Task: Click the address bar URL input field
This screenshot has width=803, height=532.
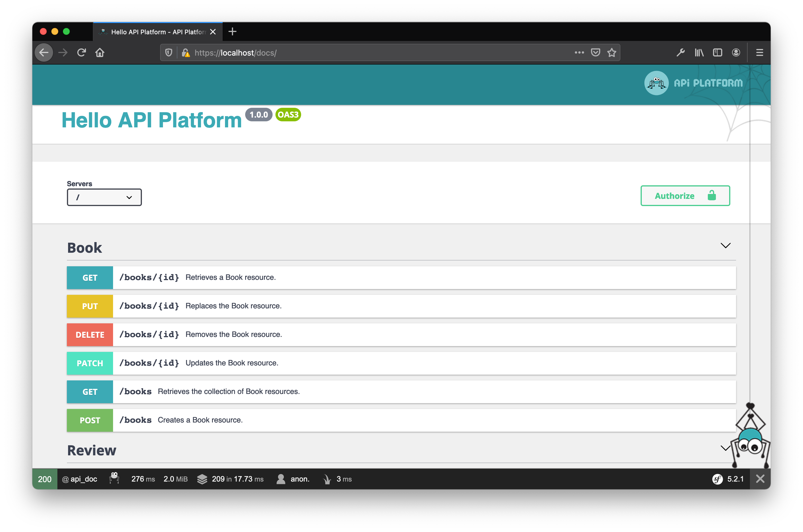Action: coord(392,52)
